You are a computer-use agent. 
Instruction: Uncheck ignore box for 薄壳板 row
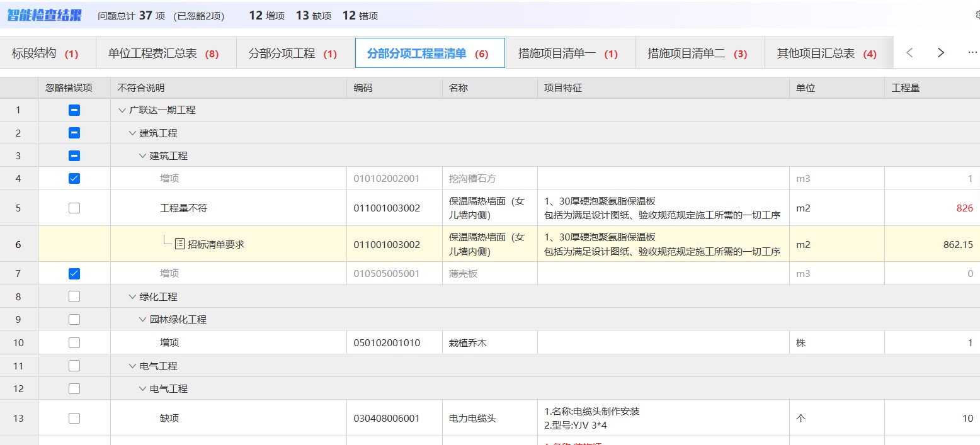tap(74, 273)
